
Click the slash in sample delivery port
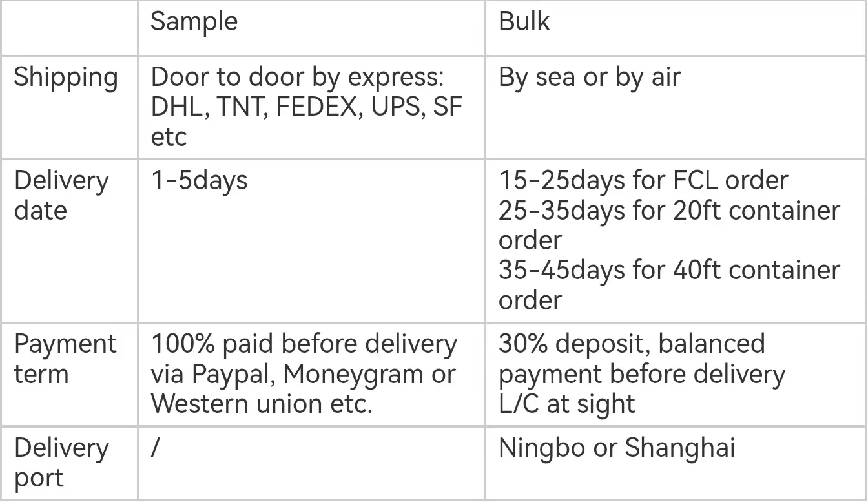[155, 448]
